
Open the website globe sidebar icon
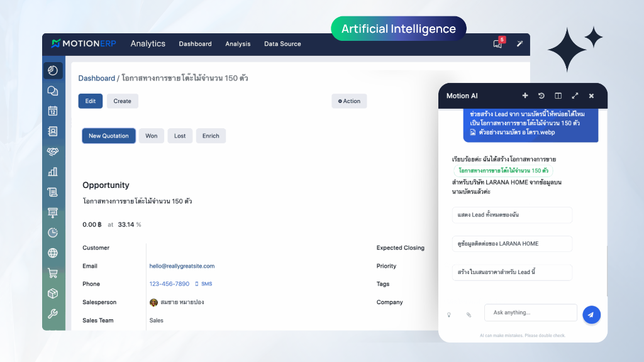pos(53,253)
